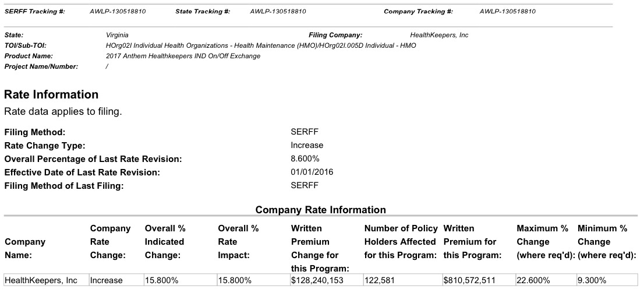This screenshot has width=644, height=296.
Task: Click the State value Virginia
Action: [x=117, y=35]
